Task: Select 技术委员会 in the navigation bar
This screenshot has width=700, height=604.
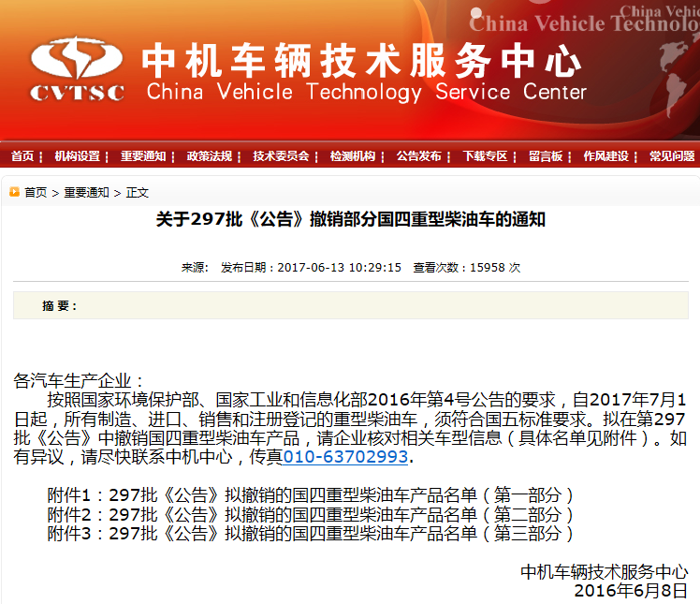Action: pos(281,155)
